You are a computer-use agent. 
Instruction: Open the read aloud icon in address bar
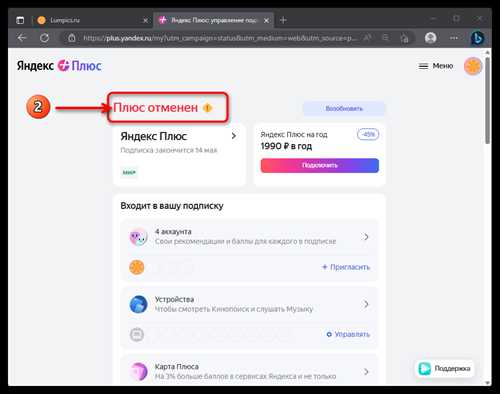367,38
